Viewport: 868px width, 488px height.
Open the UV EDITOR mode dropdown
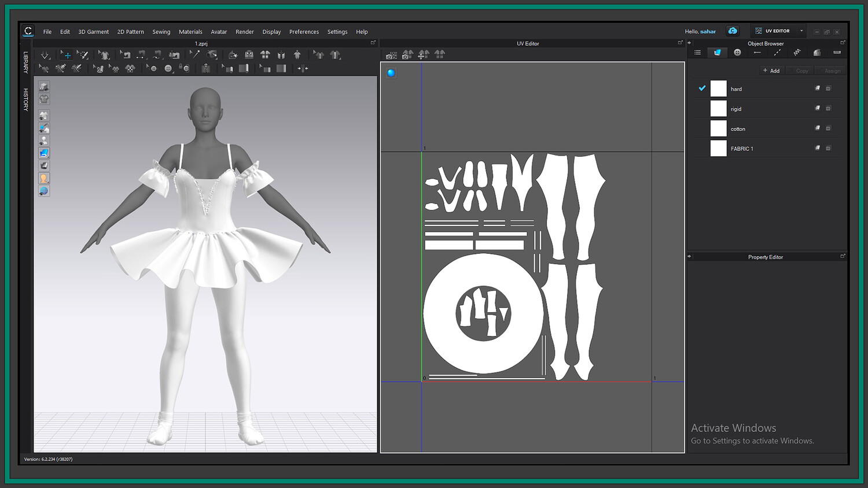pos(801,31)
